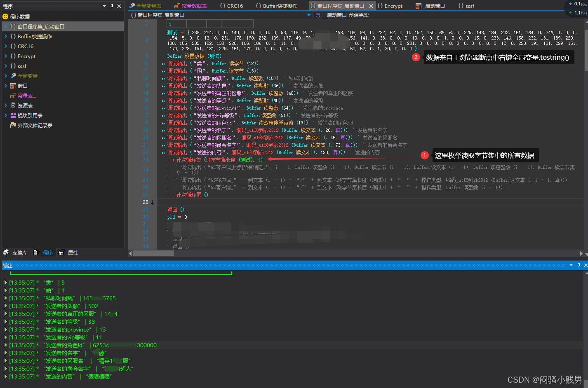Screen dimensions: 588x388
Task: Switch to the 常量数据表 tab
Action: pyautogui.click(x=191, y=6)
